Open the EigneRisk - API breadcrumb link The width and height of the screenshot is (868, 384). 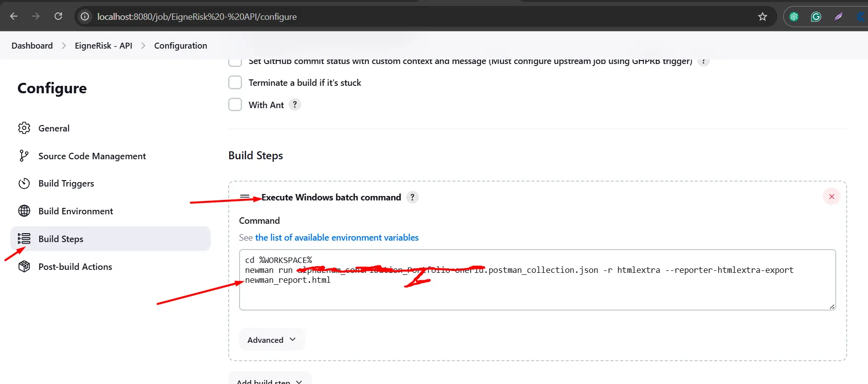point(104,46)
